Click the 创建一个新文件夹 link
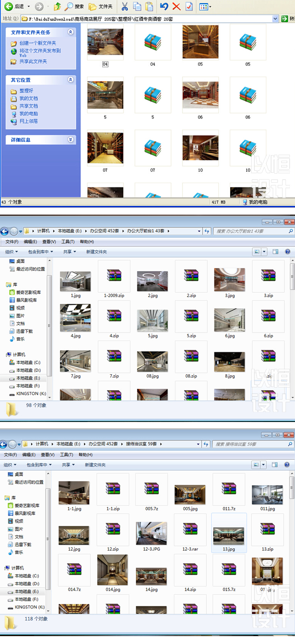This screenshot has height=644, width=295. click(38, 43)
